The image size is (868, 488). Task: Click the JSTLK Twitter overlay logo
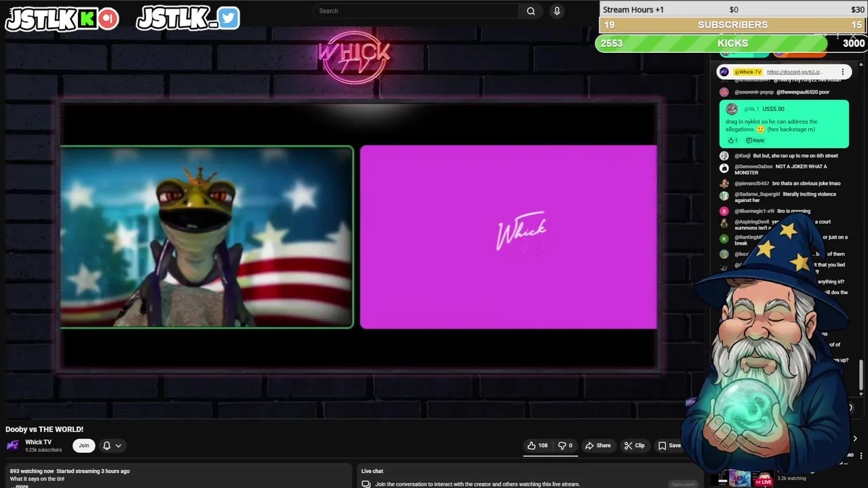188,18
